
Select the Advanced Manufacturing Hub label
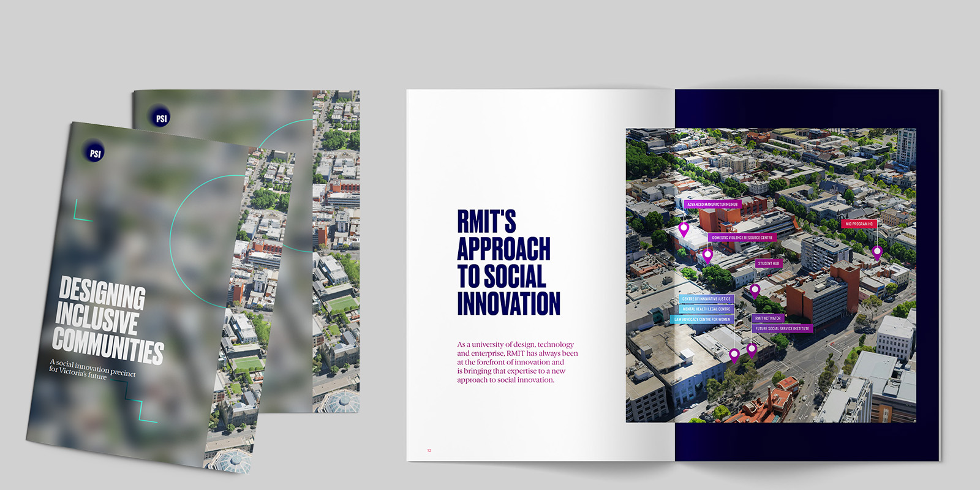(x=712, y=204)
